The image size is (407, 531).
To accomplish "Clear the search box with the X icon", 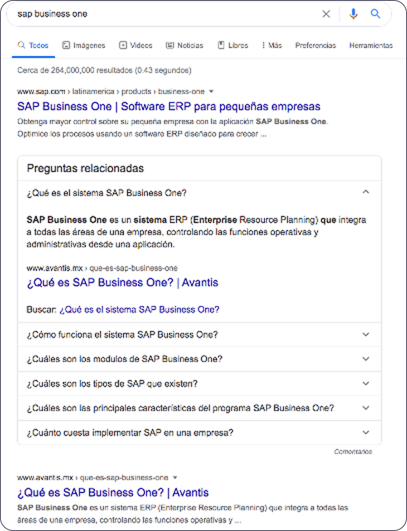I will point(326,14).
